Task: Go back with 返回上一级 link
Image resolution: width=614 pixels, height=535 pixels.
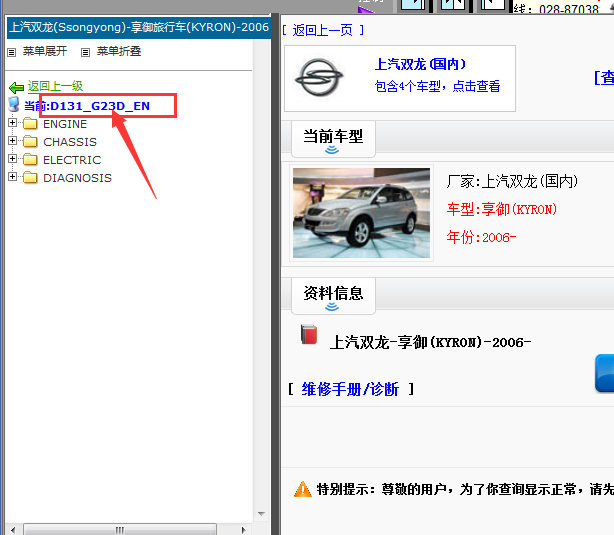Action: point(55,86)
